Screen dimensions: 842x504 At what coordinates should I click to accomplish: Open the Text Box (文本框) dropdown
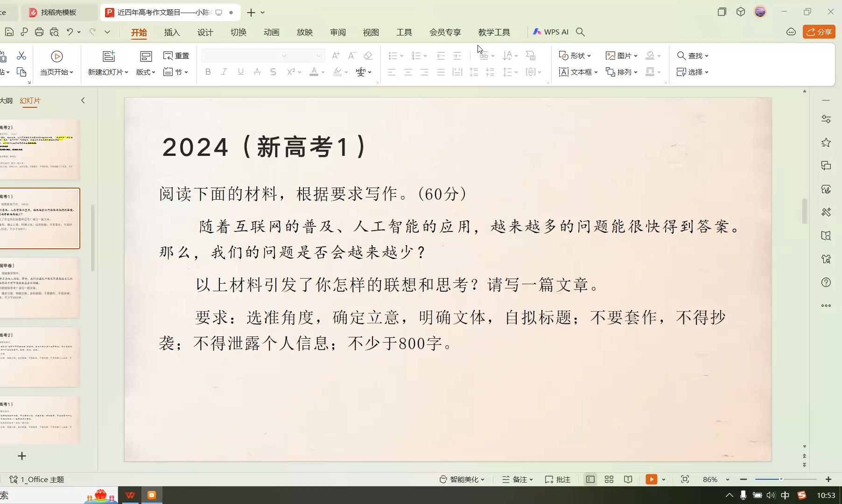click(578, 72)
